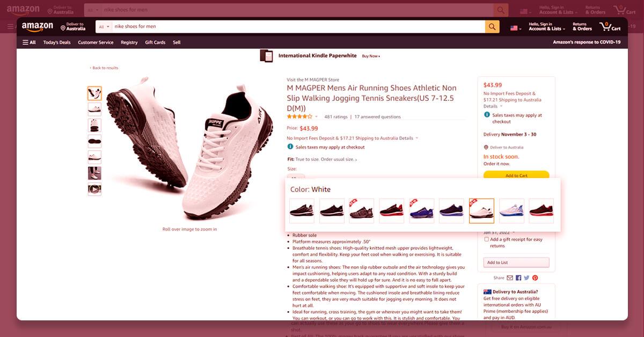Image resolution: width=644 pixels, height=337 pixels.
Task: Tick Add a gift receipt checkbox
Action: point(486,239)
